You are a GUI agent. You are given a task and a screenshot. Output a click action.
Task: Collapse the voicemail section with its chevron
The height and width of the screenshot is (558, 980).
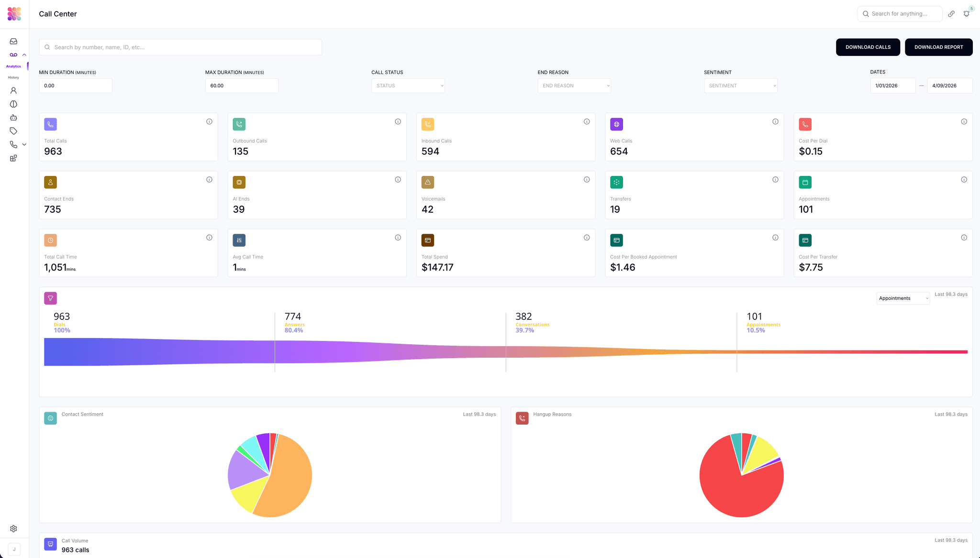coord(24,55)
